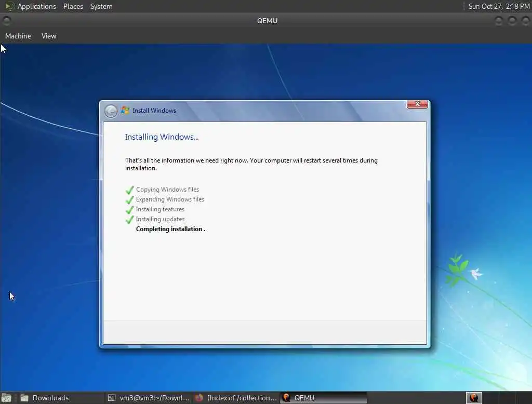The width and height of the screenshot is (532, 404).
Task: Click the QEMU window menu button at left of title
Action: pyautogui.click(x=6, y=21)
